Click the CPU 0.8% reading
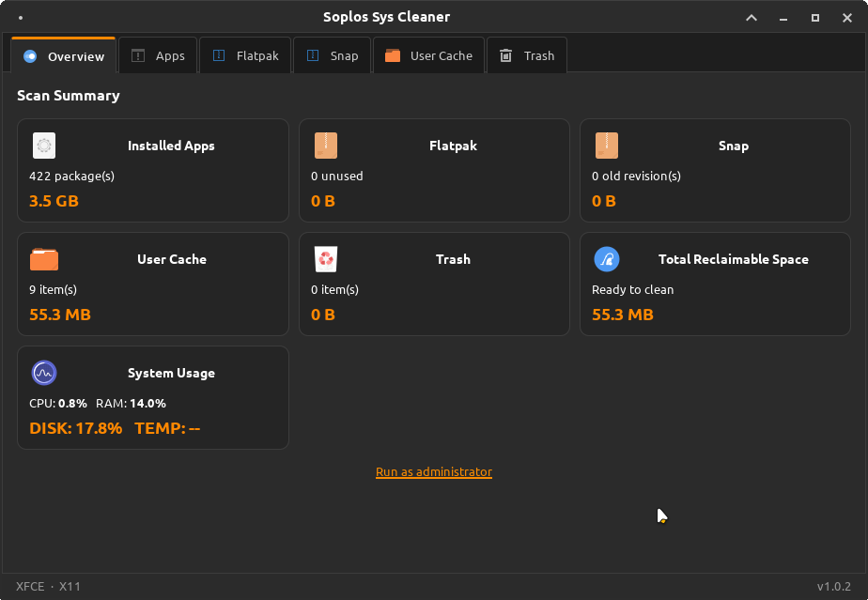Viewport: 868px width, 600px height. coord(58,404)
